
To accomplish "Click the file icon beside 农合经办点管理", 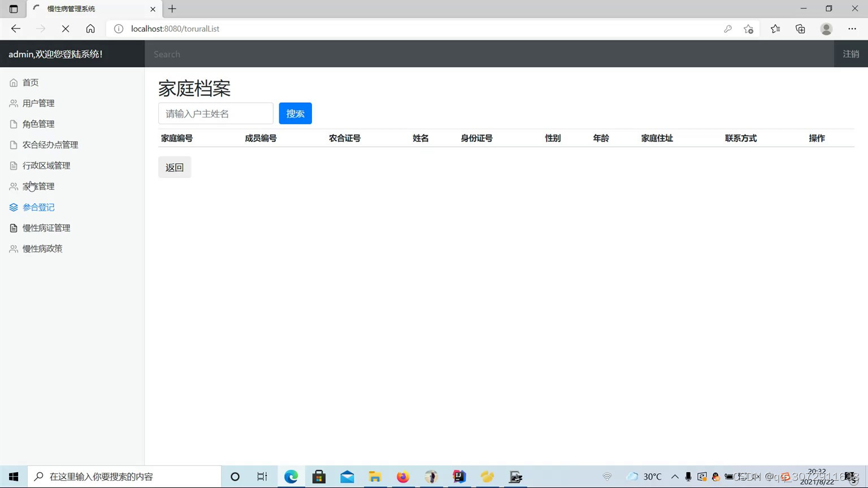I will 14,145.
